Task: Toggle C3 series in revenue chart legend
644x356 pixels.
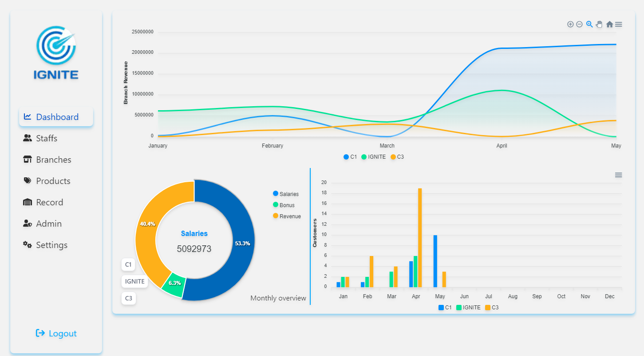Action: (x=397, y=157)
